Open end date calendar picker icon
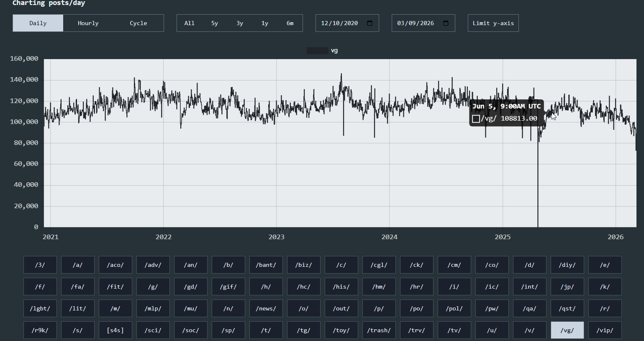The height and width of the screenshot is (341, 644). 446,23
